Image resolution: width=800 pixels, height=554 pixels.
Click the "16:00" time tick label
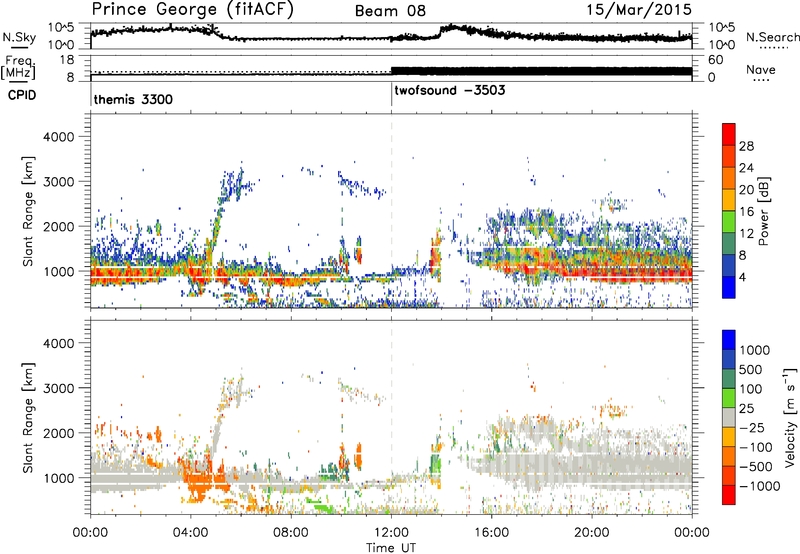tap(491, 533)
